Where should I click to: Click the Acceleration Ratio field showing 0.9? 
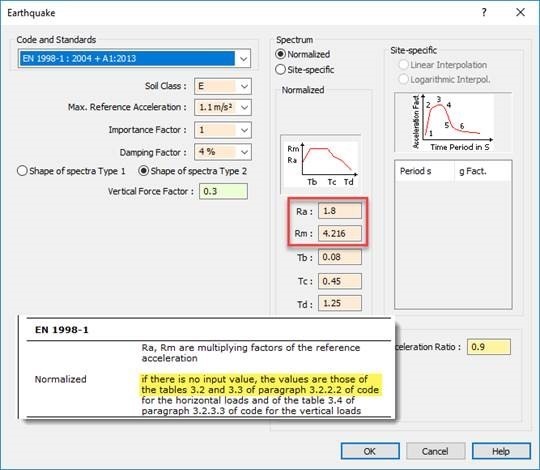point(489,347)
